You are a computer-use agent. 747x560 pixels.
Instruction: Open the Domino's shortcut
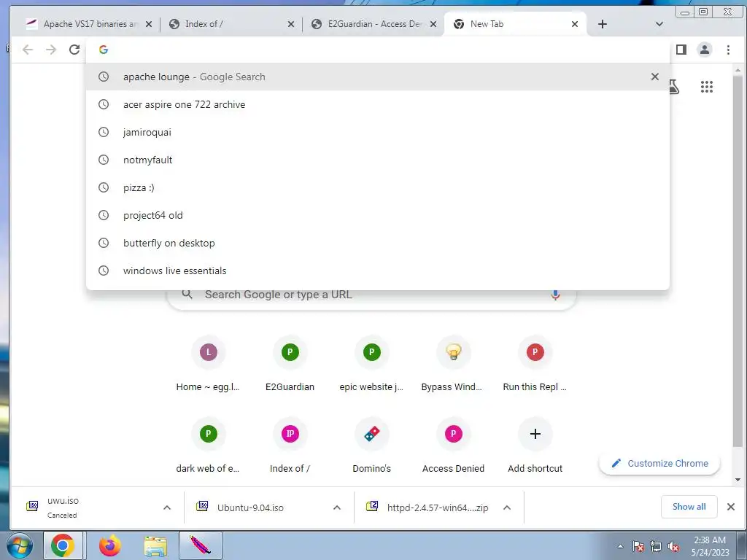(x=371, y=445)
